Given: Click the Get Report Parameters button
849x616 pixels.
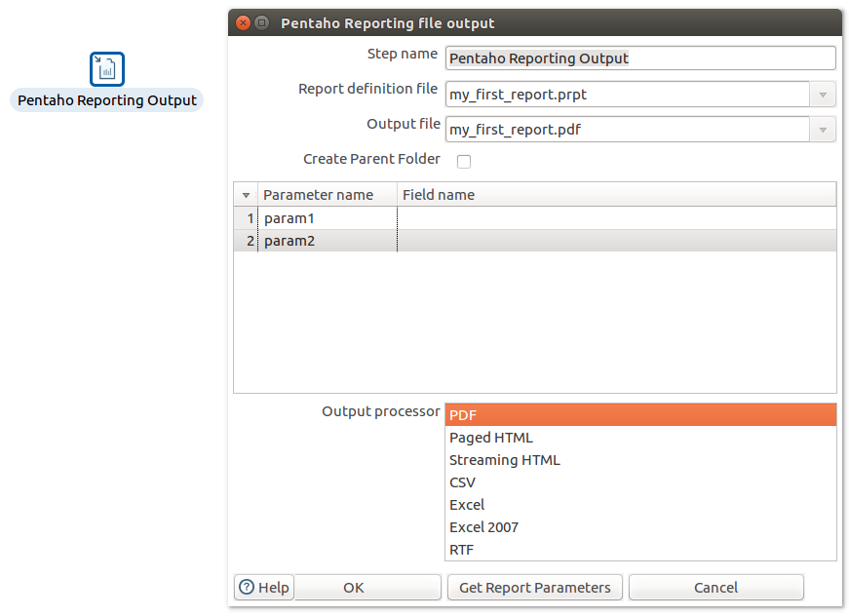Looking at the screenshot, I should [535, 588].
